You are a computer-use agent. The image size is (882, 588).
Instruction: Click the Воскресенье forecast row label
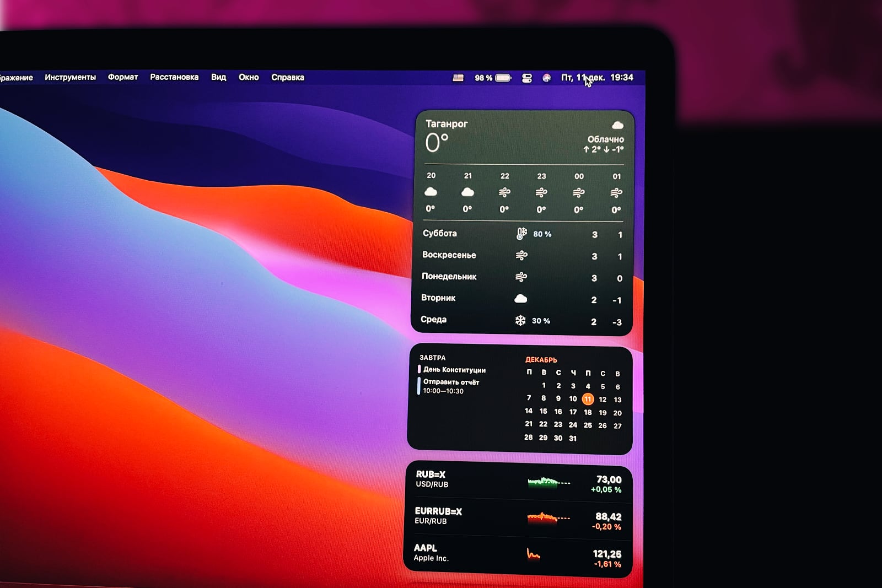click(x=449, y=255)
